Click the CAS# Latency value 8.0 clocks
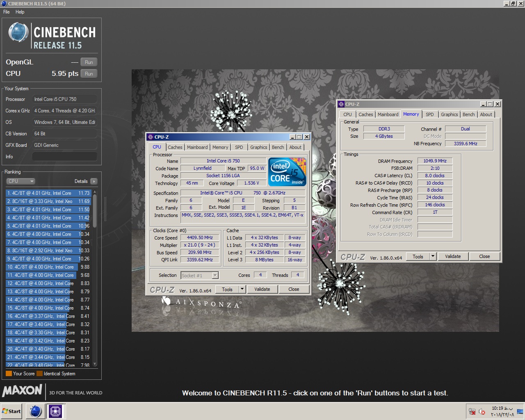The width and height of the screenshot is (525, 420). point(435,176)
